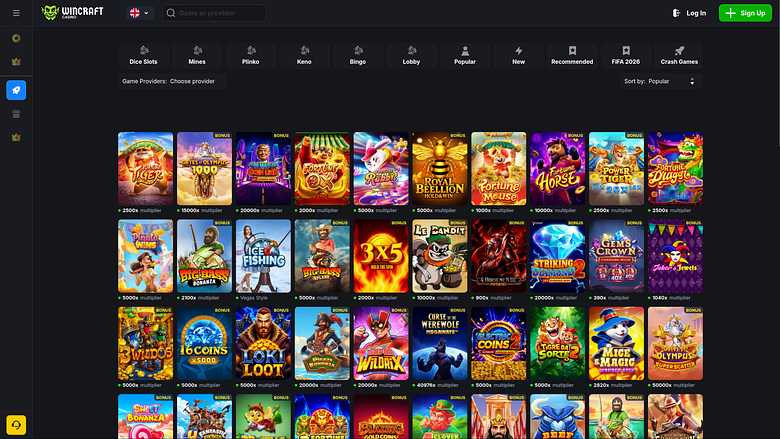The image size is (780, 439).
Task: Select the Plinko category
Action: point(251,55)
